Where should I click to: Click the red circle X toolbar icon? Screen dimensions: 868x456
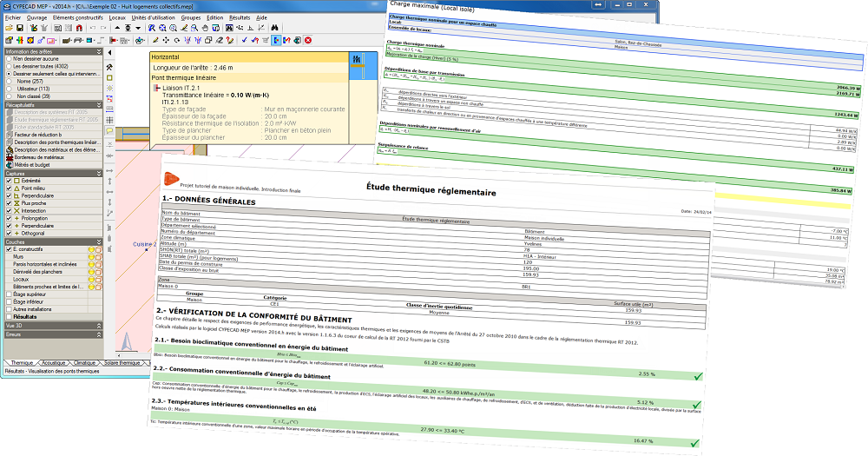point(308,40)
